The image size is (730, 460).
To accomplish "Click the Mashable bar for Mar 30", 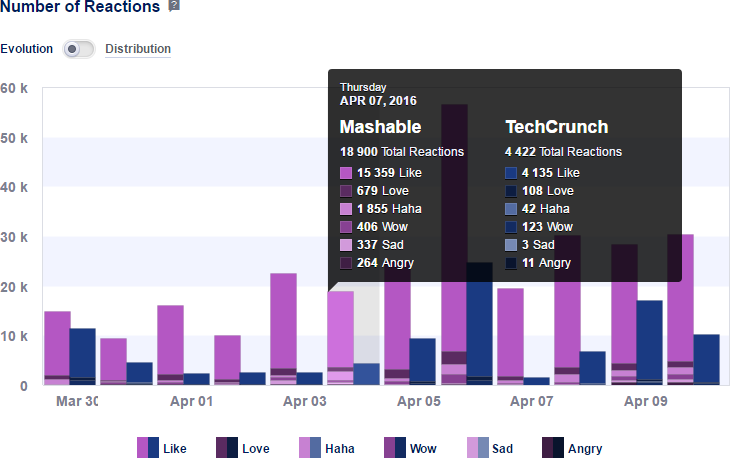I will pyautogui.click(x=57, y=348).
